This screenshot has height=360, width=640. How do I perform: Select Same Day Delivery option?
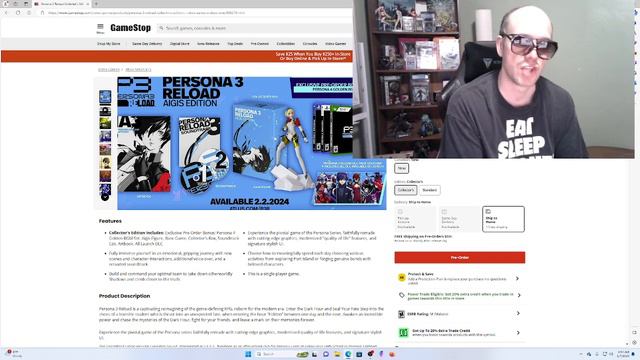click(x=459, y=219)
